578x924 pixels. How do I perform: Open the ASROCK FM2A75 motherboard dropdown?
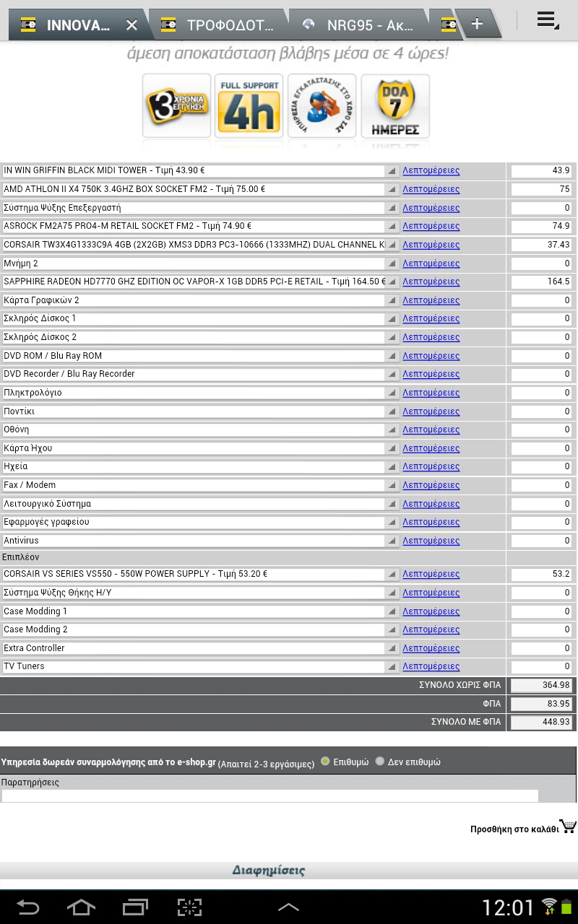click(x=201, y=226)
